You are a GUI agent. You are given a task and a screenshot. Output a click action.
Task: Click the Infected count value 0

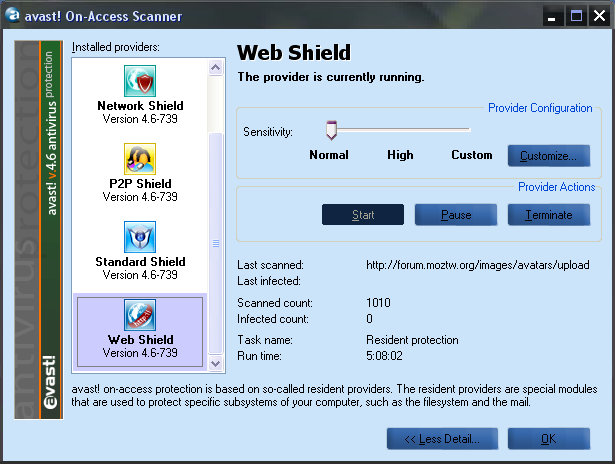pos(369,318)
